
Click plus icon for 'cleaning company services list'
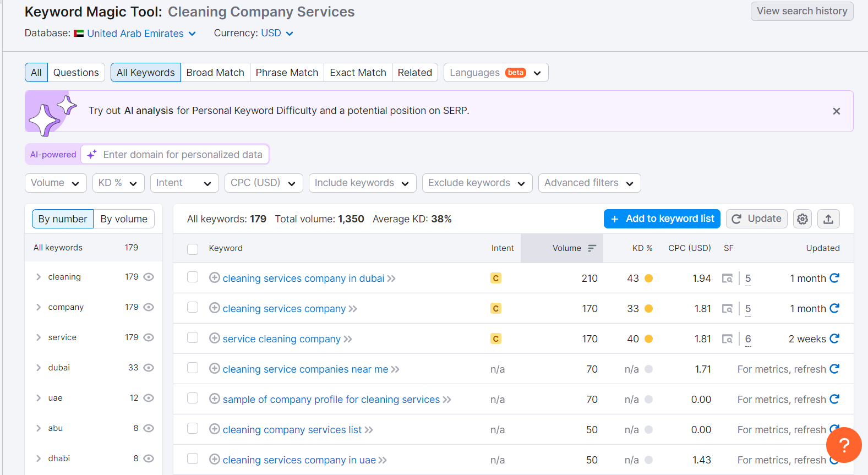[x=215, y=429]
